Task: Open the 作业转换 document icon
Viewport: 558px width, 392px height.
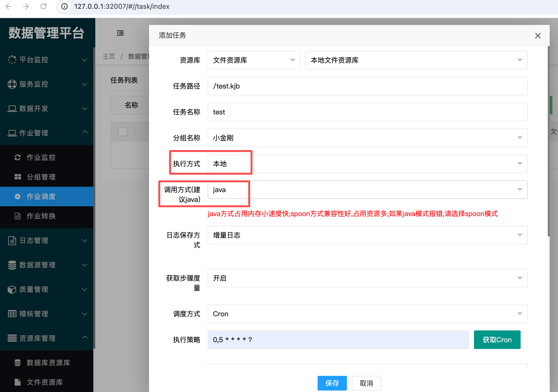Action: pos(18,216)
